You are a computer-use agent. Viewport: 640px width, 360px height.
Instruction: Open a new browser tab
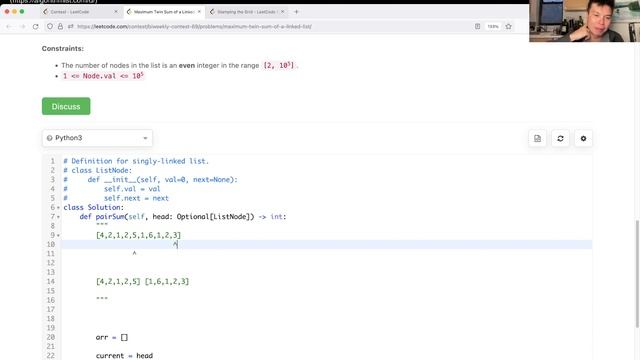point(296,12)
